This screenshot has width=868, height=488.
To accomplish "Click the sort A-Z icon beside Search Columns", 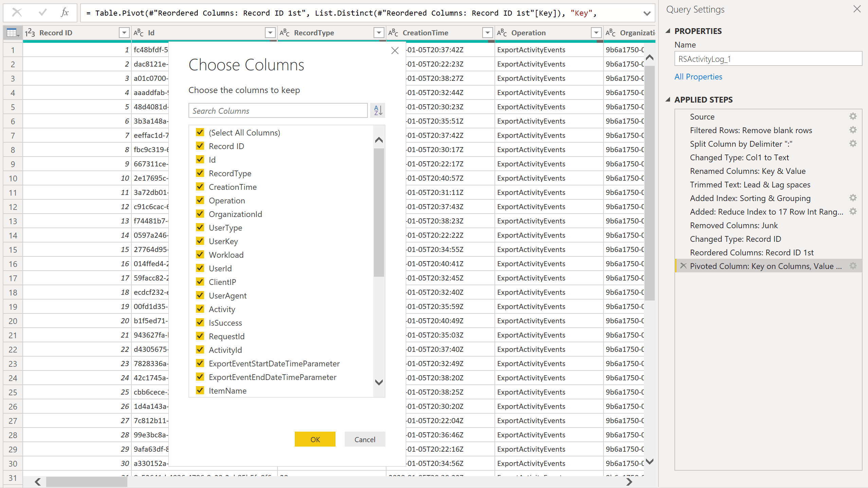I will click(x=378, y=110).
